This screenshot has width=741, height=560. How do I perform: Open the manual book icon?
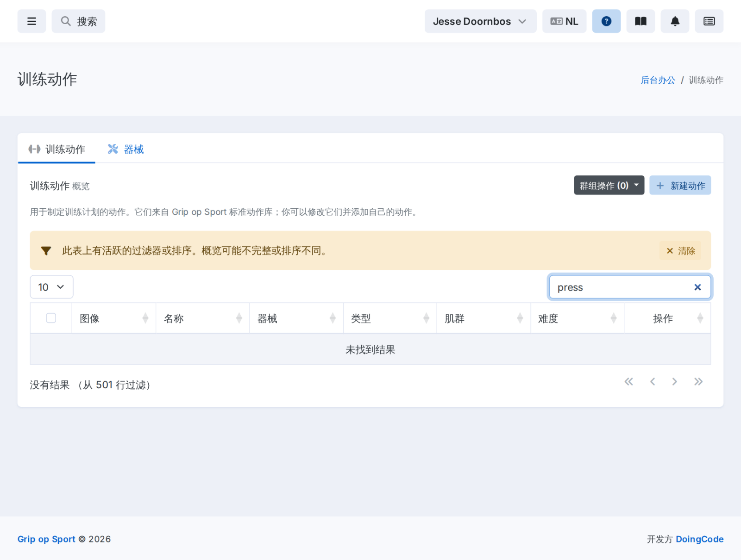641,21
